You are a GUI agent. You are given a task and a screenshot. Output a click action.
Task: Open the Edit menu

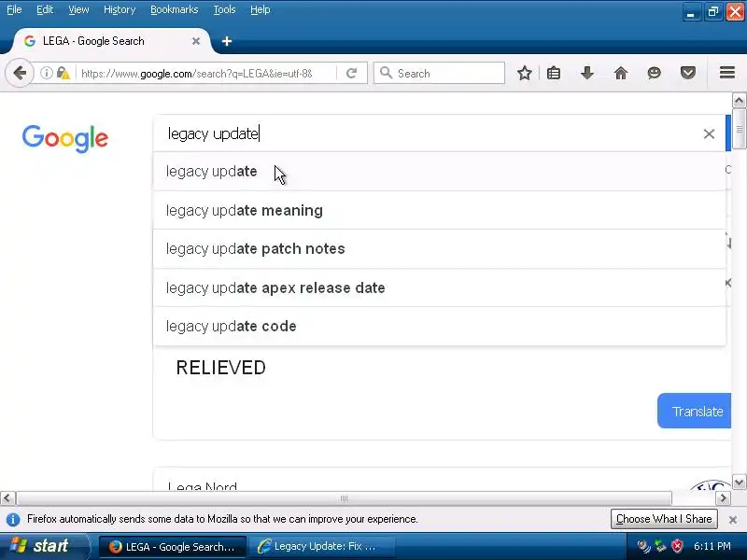click(45, 9)
